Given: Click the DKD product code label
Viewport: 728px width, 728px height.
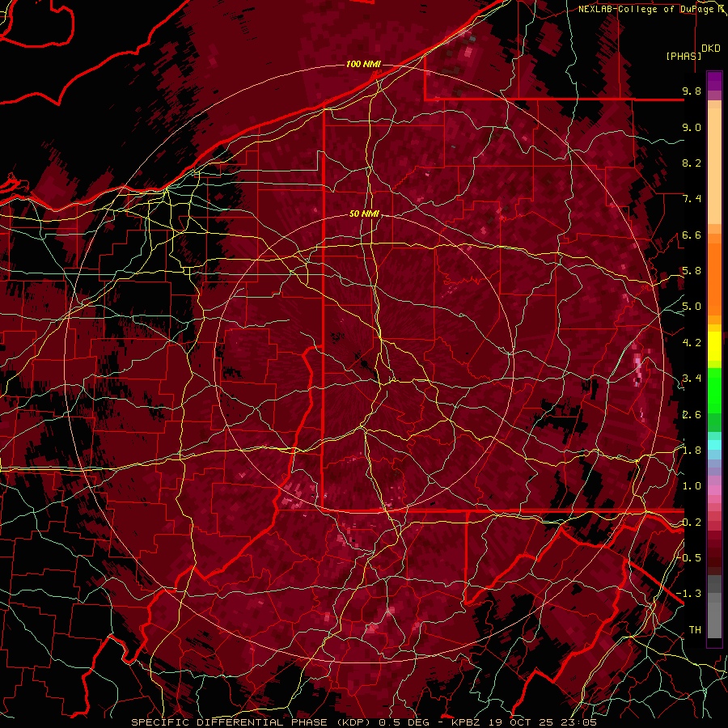Looking at the screenshot, I should pyautogui.click(x=710, y=49).
